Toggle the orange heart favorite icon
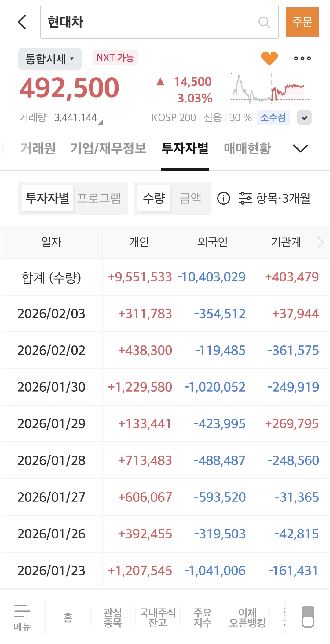Screen dimensions: 330x644 click(269, 58)
